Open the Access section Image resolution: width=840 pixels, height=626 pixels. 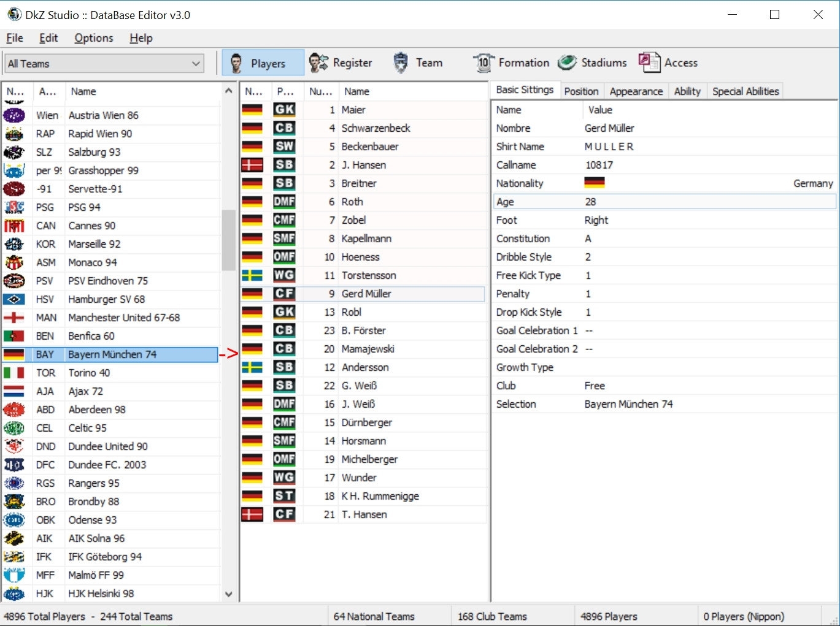pyautogui.click(x=668, y=63)
